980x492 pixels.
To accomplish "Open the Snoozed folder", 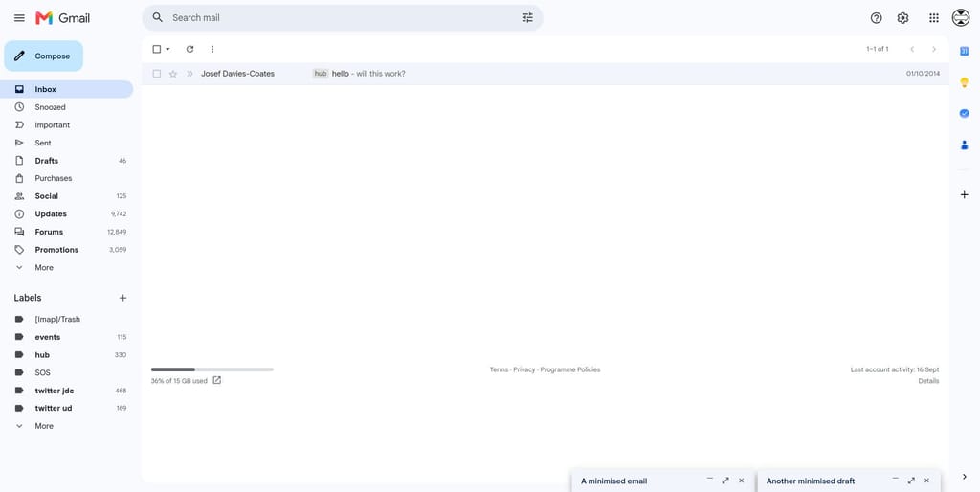I will click(67, 107).
